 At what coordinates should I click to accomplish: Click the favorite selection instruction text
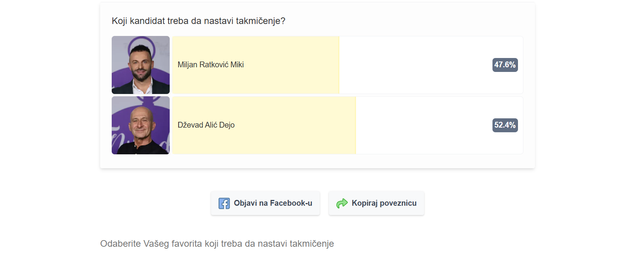tap(216, 244)
